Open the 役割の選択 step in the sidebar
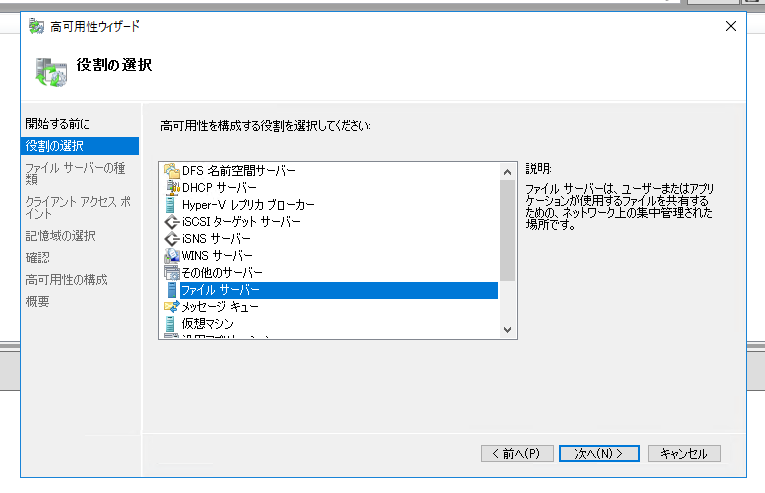This screenshot has height=493, width=765. [x=80, y=146]
